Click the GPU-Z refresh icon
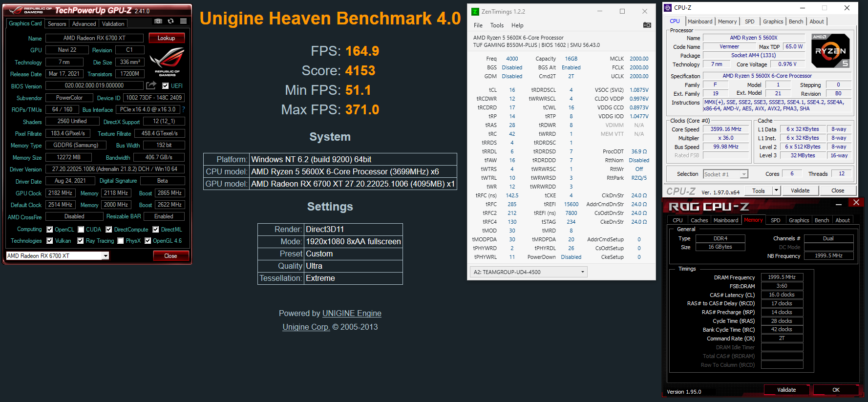 click(x=170, y=21)
